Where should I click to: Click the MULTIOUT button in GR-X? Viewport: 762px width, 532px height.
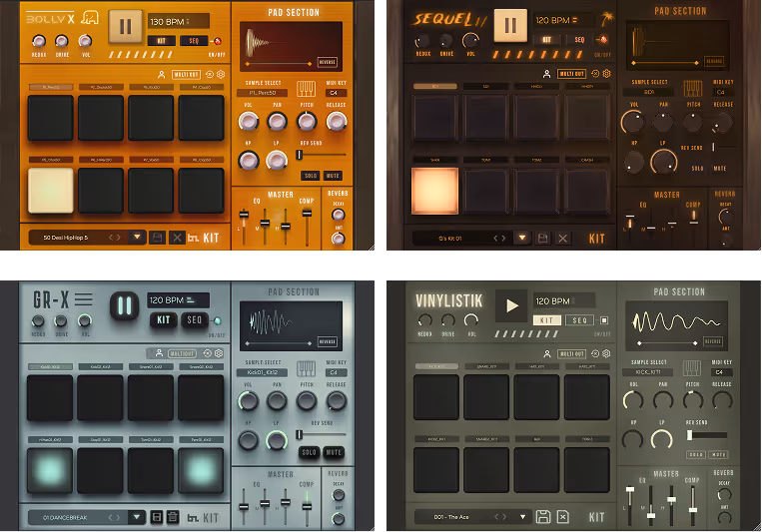[x=183, y=353]
